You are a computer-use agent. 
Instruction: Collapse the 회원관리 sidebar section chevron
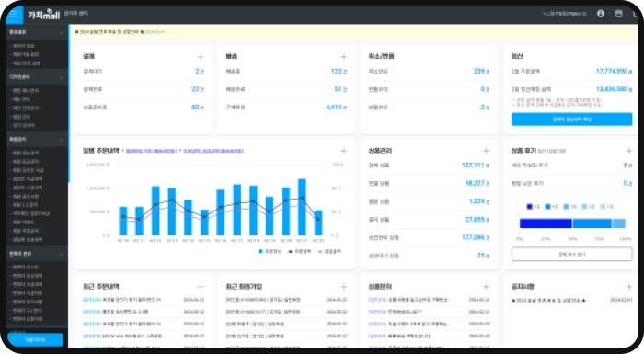pos(62,140)
